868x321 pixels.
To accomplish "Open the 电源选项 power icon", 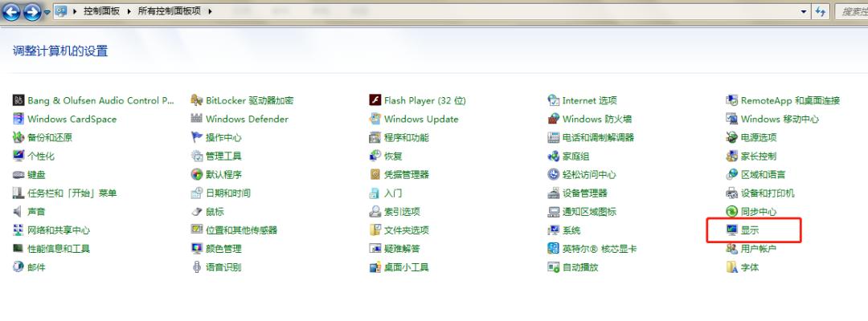I will click(x=732, y=137).
